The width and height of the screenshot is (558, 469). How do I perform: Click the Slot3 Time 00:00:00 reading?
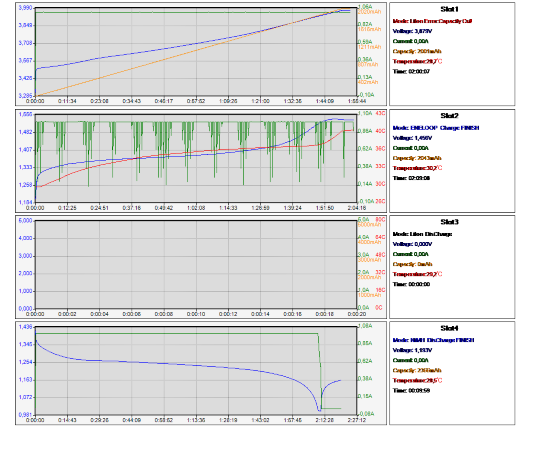[x=411, y=284]
